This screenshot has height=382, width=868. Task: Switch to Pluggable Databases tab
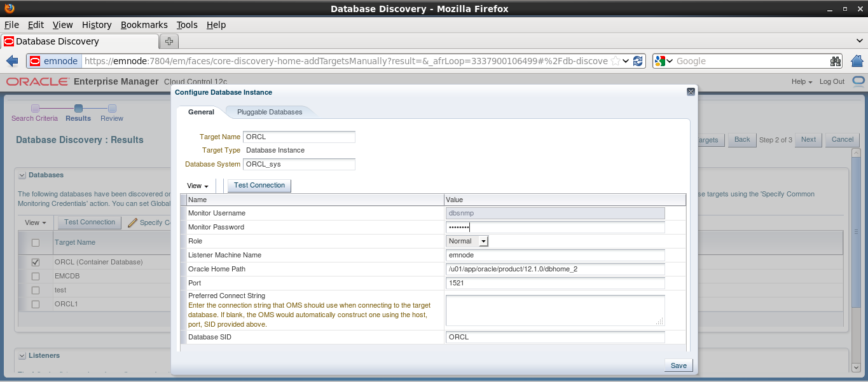tap(270, 112)
